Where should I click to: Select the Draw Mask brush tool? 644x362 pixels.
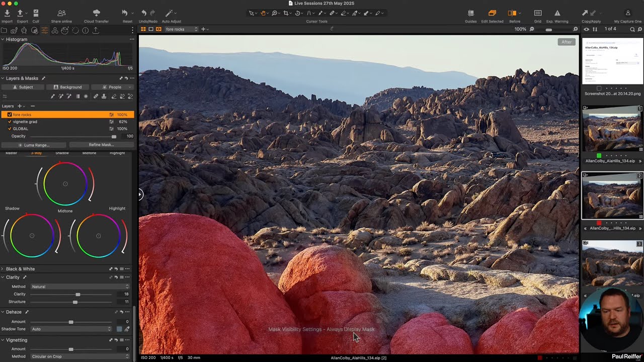click(52, 97)
